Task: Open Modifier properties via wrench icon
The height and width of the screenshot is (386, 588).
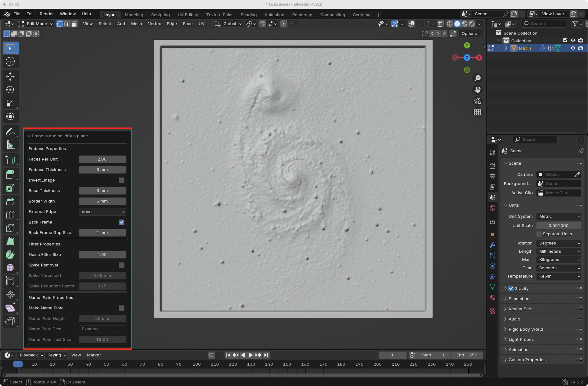Action: point(492,245)
